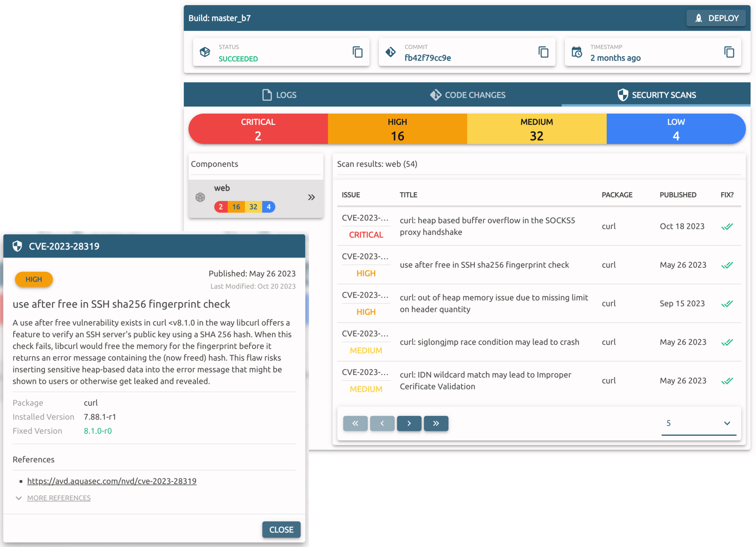
Task: Click the timestamp calendar-clock icon
Action: tap(576, 52)
